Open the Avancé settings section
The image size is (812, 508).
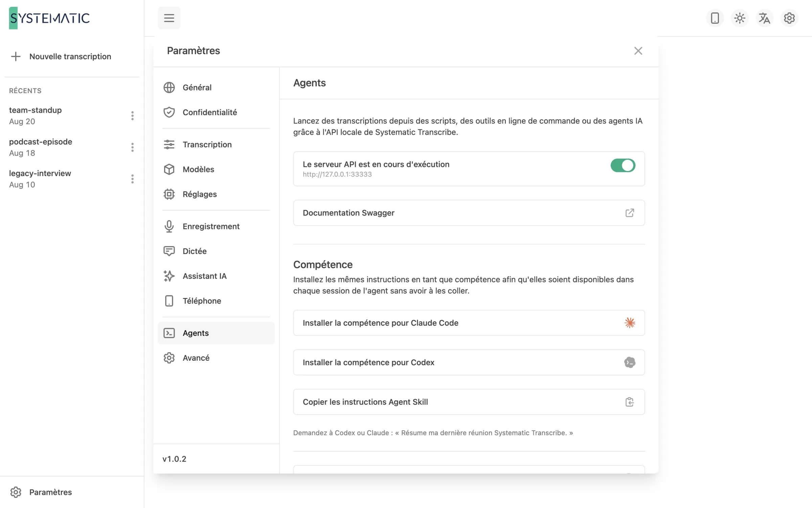[216, 358]
